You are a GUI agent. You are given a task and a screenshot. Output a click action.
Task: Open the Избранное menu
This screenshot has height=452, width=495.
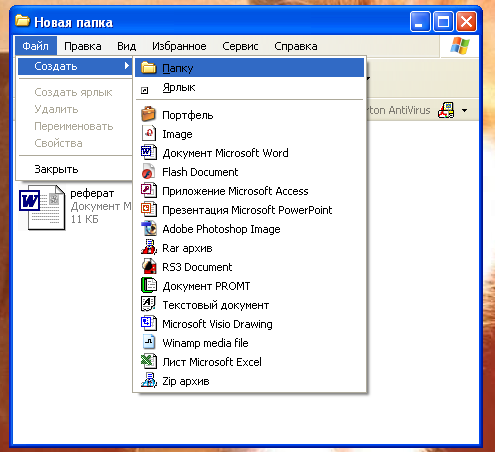pos(179,46)
